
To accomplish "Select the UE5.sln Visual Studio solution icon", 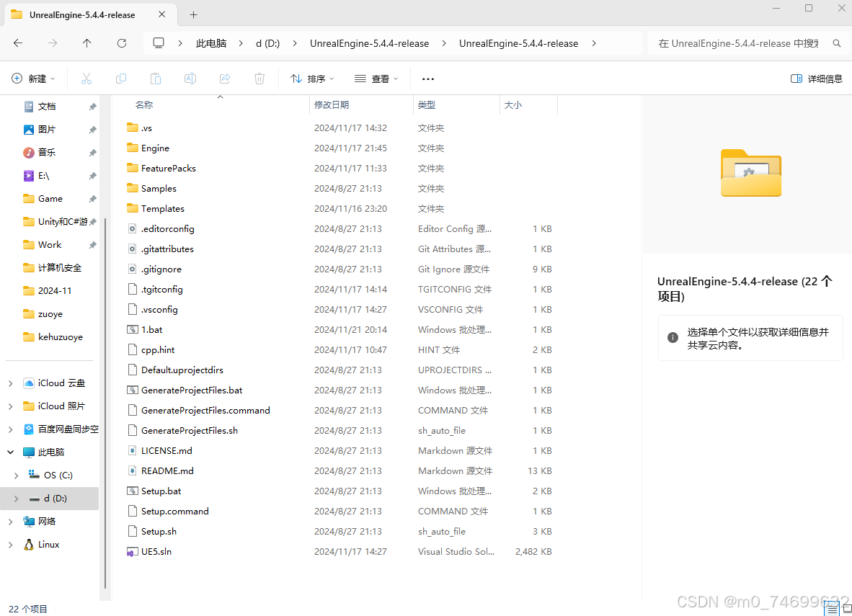I will 132,552.
